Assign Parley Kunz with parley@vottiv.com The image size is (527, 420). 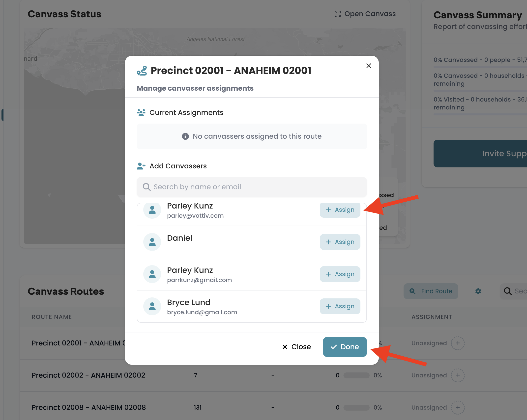[340, 210]
